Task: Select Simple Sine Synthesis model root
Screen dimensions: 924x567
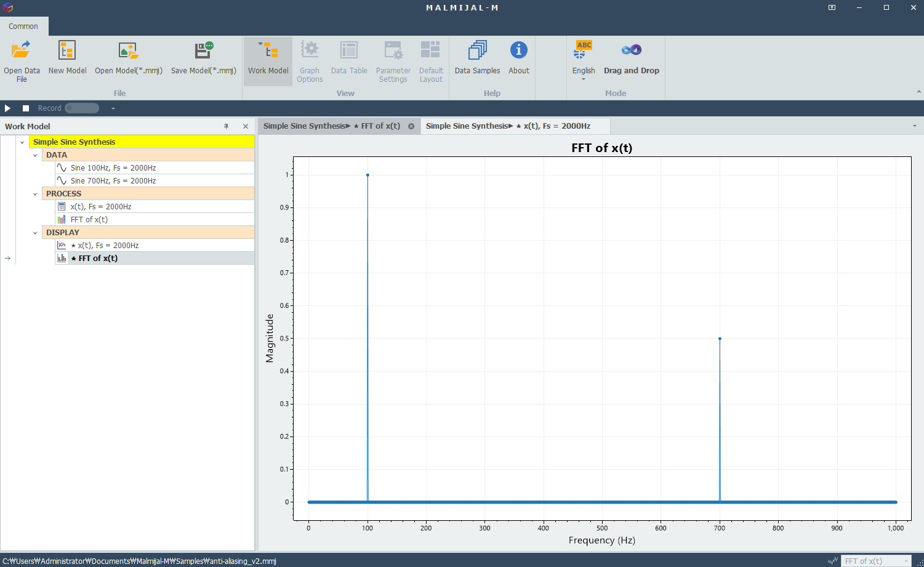Action: (142, 142)
